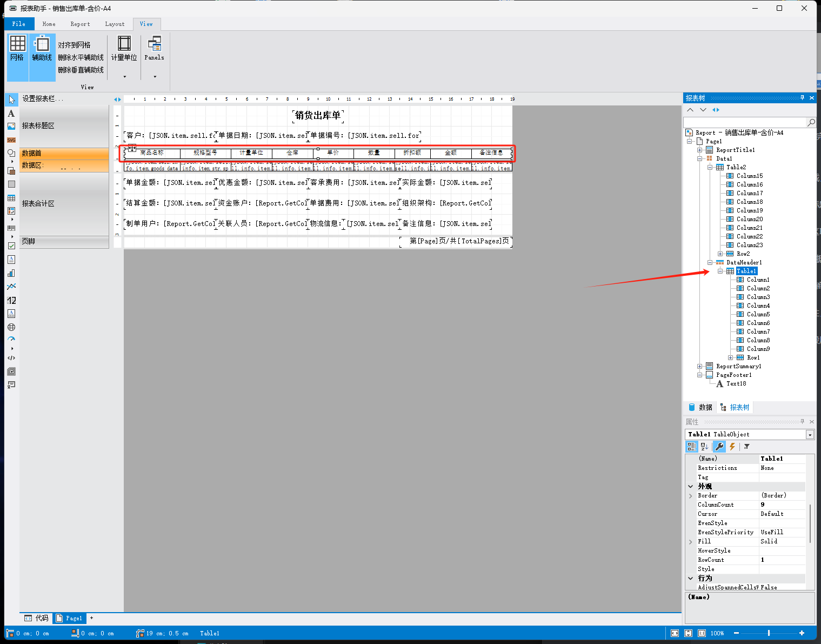Click the up arrow in report tree panel
The image size is (821, 644).
tap(690, 110)
